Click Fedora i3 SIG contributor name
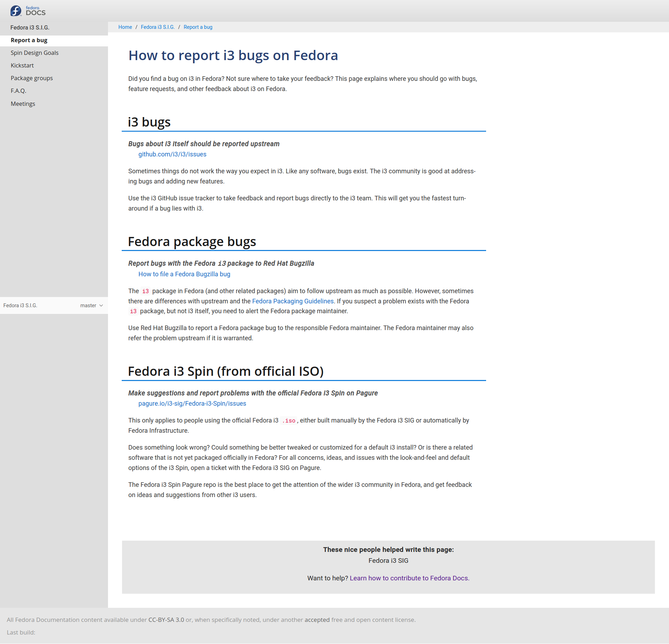This screenshot has height=644, width=669. pos(388,561)
